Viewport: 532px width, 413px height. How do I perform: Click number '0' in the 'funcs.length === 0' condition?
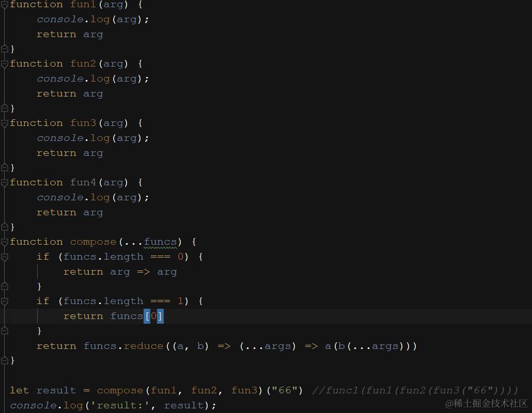pos(180,257)
